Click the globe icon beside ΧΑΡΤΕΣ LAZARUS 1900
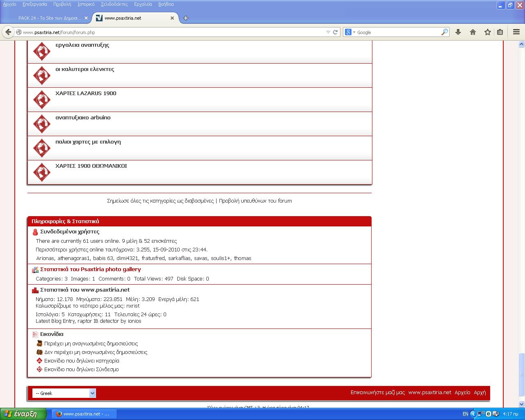Viewport: 525px width, 420px height. tap(41, 100)
